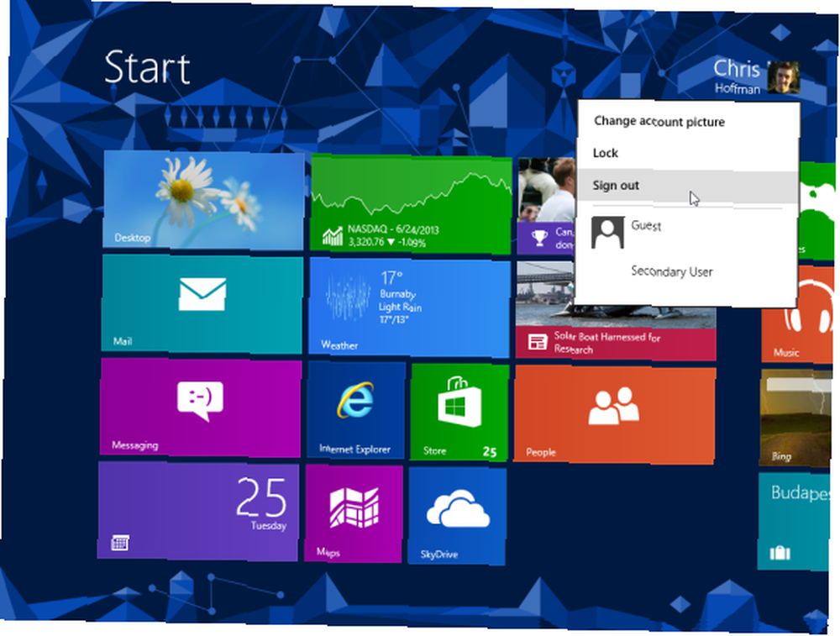Open the Weather tile for Burnaby
Screen dimensions: 840x636
pos(409,307)
